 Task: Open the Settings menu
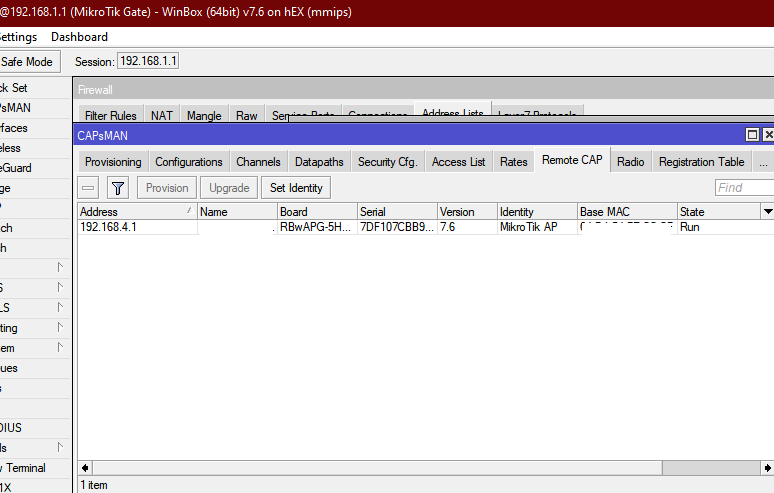coord(18,37)
